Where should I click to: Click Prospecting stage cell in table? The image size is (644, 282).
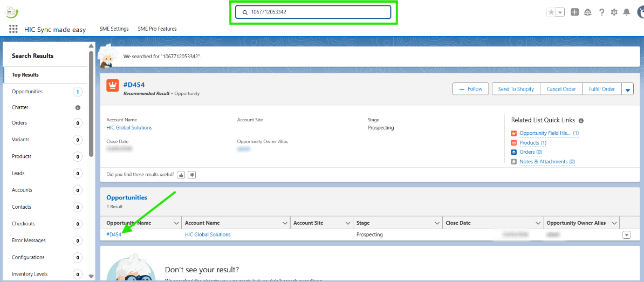[369, 235]
